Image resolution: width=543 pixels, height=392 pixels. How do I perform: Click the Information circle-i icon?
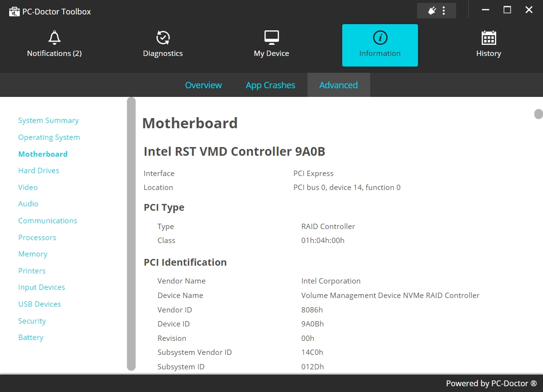(x=380, y=37)
